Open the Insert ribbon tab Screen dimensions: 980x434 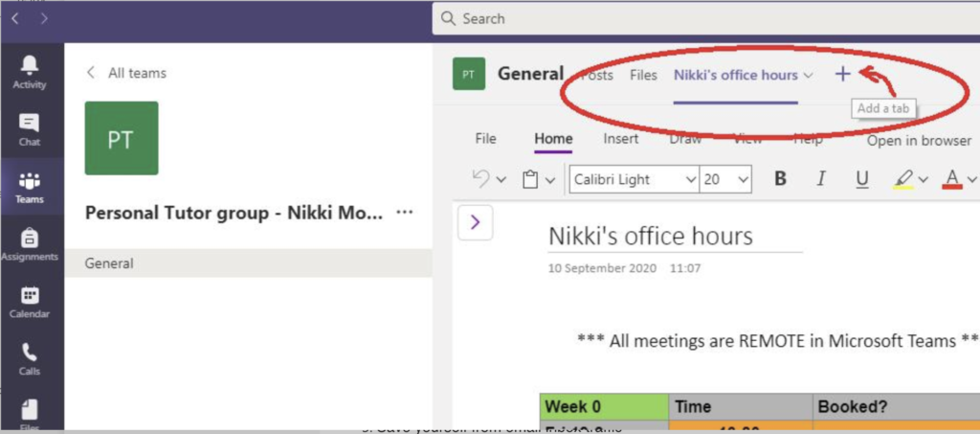click(x=620, y=139)
